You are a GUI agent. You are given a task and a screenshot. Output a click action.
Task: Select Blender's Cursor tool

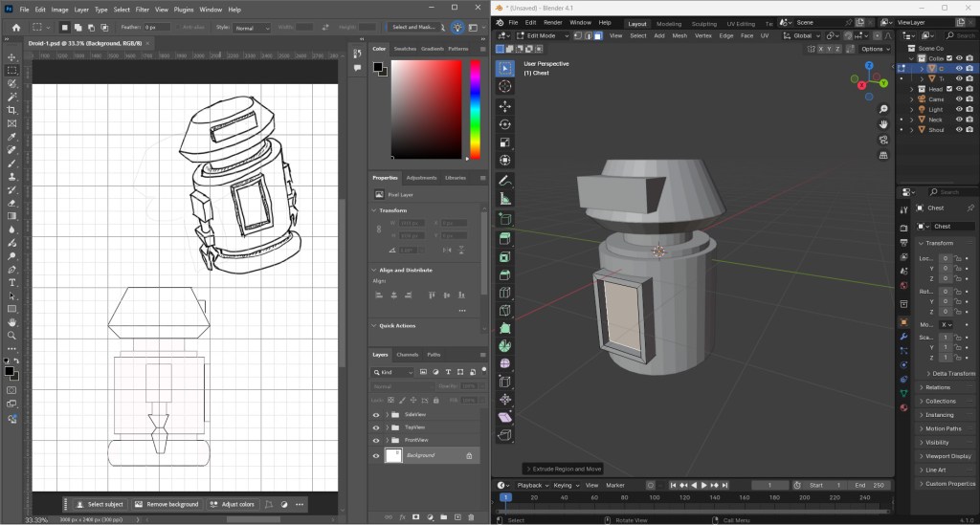click(x=504, y=87)
